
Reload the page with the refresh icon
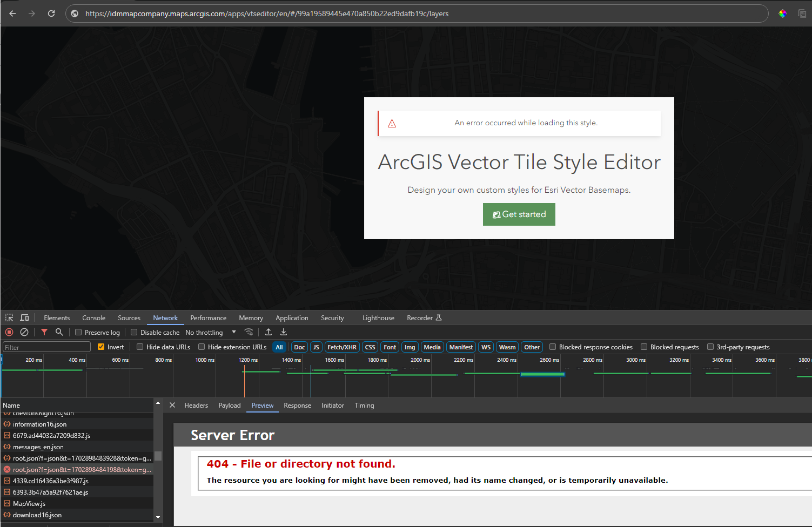click(x=51, y=13)
